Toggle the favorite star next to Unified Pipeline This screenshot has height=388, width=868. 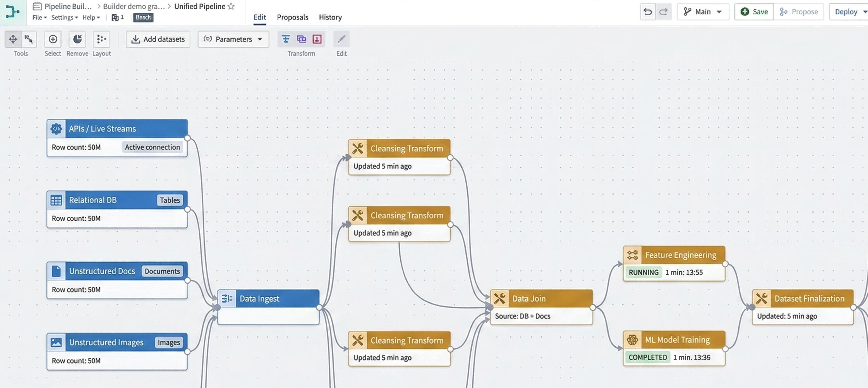point(231,6)
